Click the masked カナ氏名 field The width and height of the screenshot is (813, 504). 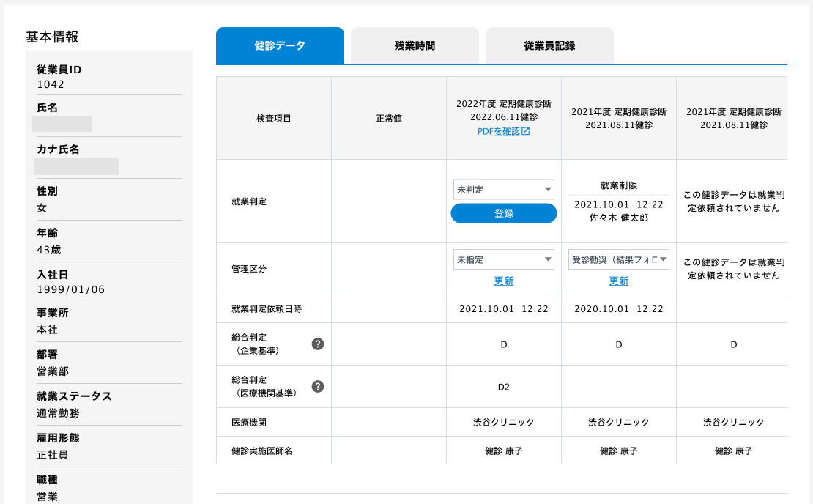[x=76, y=166]
